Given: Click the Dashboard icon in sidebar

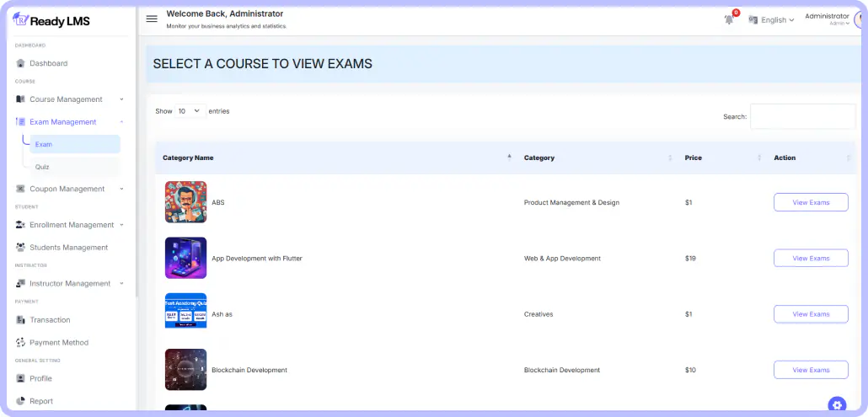Looking at the screenshot, I should 21,63.
